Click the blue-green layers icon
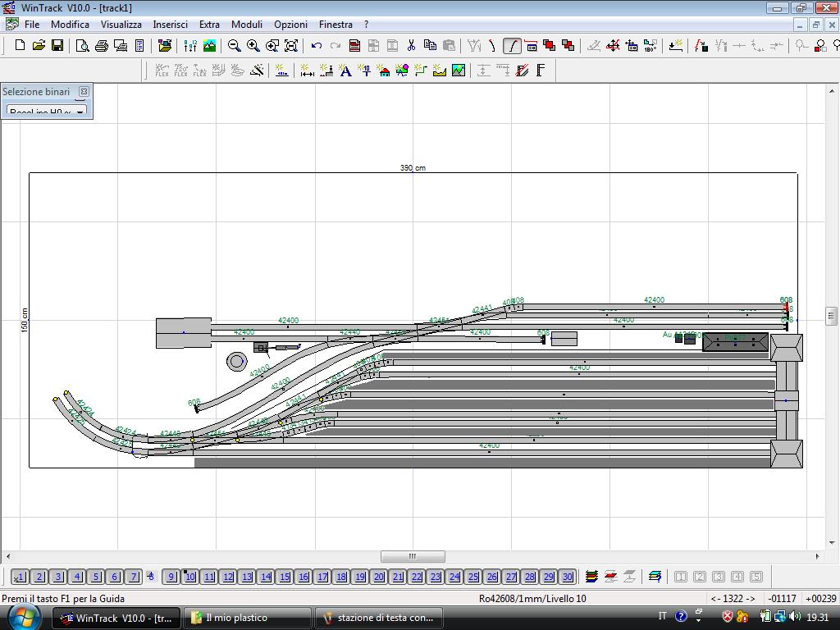Screen dimensions: 840x630 655,577
